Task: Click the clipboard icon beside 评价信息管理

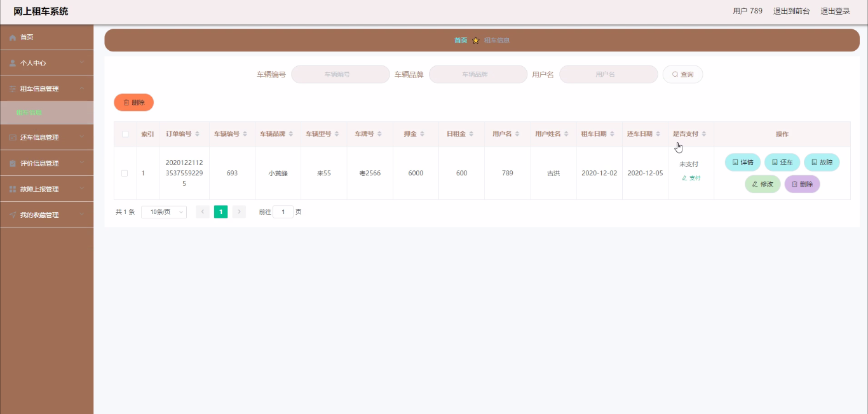Action: [x=13, y=164]
